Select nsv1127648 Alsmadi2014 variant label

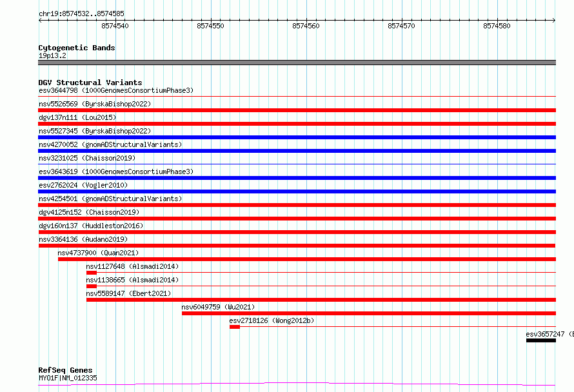click(132, 266)
